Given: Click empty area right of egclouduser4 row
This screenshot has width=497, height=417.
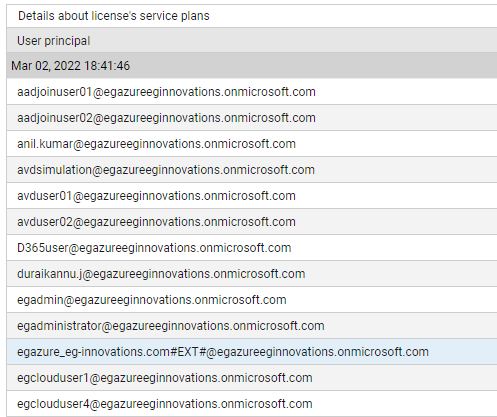Looking at the screenshot, I should [405, 404].
